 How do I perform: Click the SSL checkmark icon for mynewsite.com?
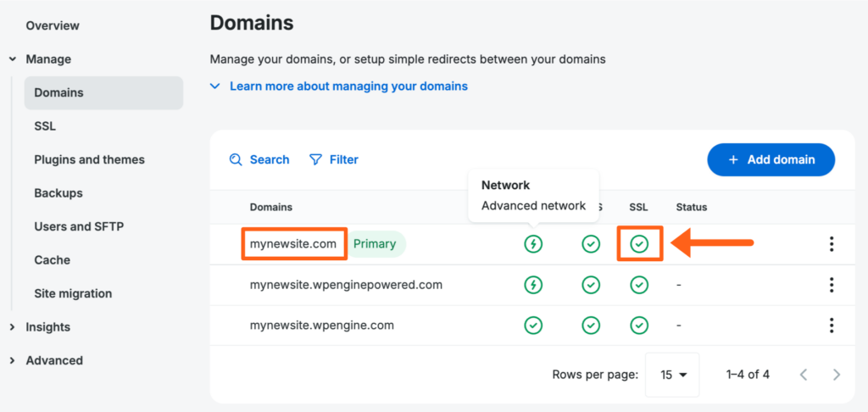(x=639, y=244)
